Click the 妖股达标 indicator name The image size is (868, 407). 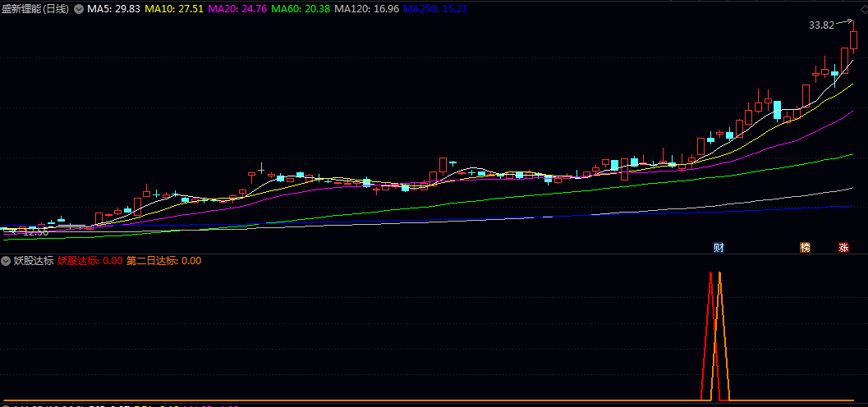pyautogui.click(x=34, y=261)
